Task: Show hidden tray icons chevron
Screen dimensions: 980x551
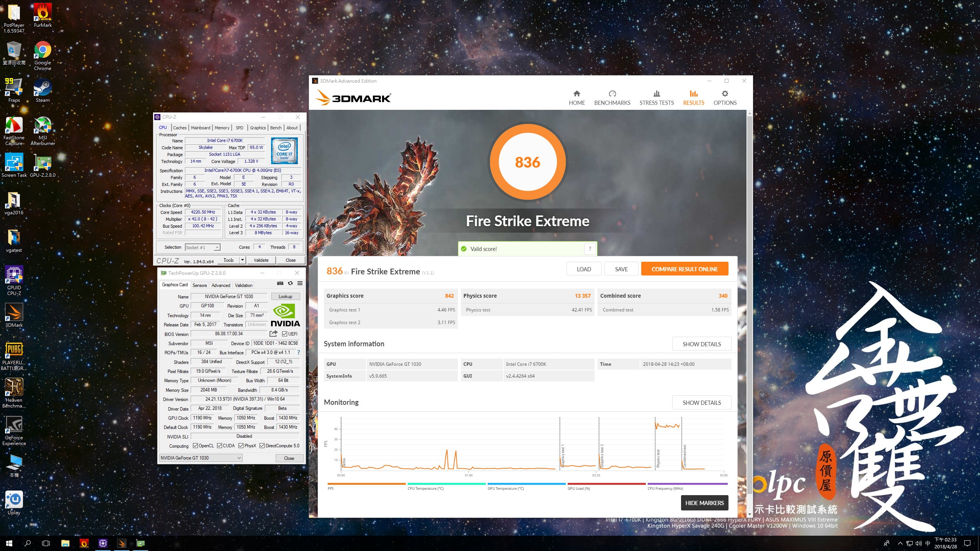Action: click(900, 543)
